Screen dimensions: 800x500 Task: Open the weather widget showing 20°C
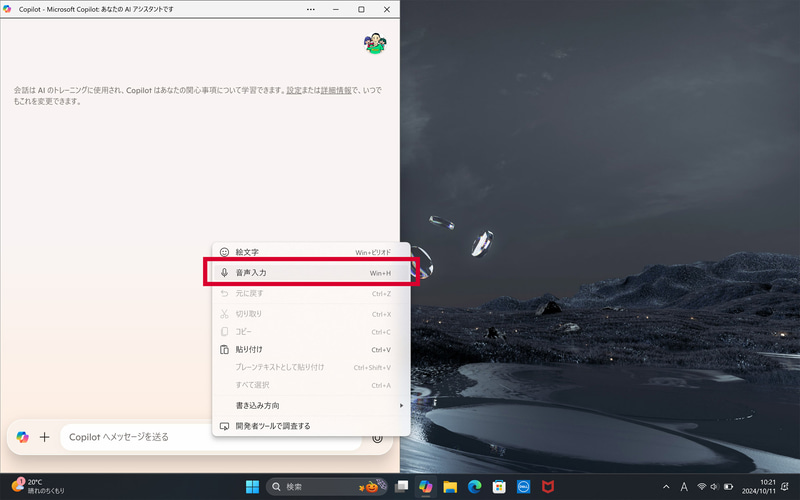coord(38,486)
